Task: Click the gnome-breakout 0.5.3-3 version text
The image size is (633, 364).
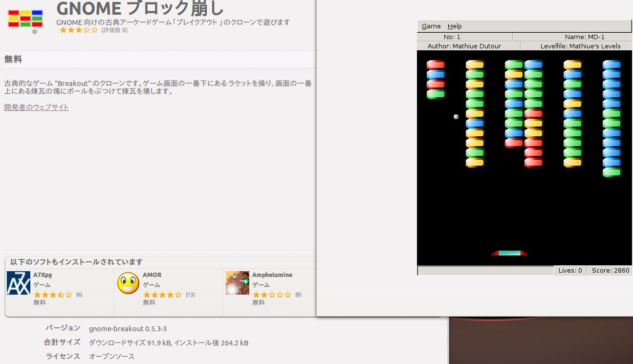Action: (128, 329)
